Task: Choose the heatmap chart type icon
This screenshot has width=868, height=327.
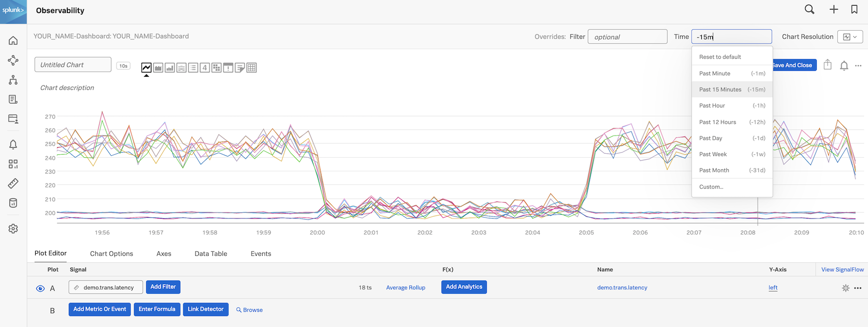Action: 216,68
